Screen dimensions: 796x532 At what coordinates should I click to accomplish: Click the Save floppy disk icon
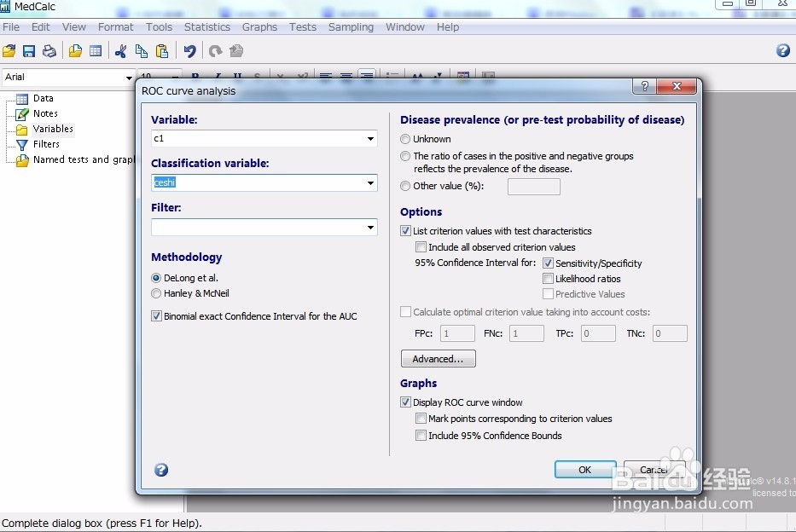29,50
